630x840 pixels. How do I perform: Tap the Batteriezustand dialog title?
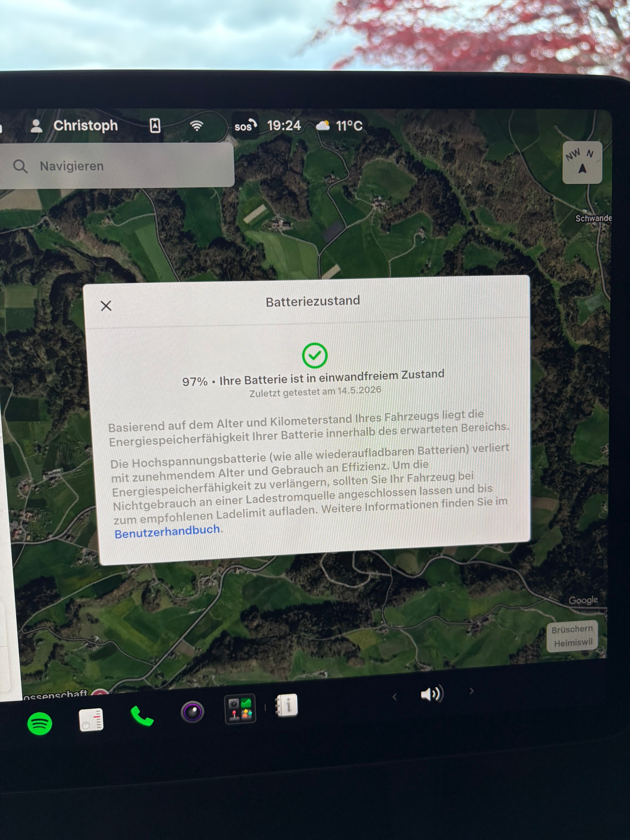(x=312, y=301)
